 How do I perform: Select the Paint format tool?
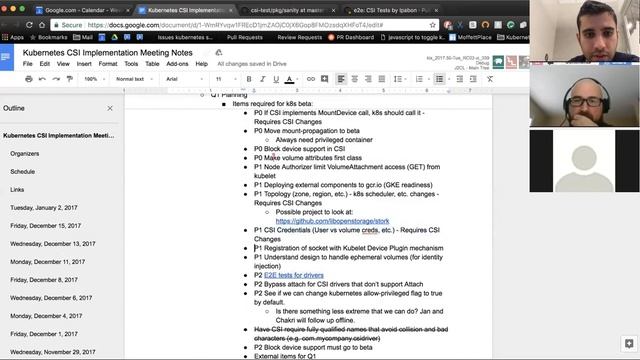click(x=70, y=79)
